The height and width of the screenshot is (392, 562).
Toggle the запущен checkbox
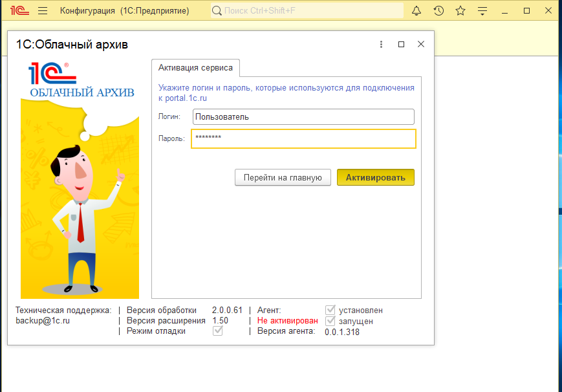click(x=330, y=321)
